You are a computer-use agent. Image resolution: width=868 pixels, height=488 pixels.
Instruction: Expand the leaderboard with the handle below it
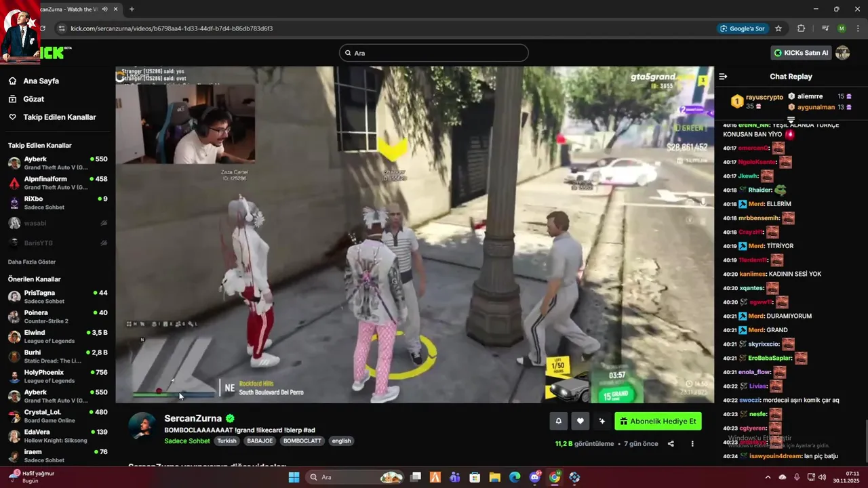click(791, 119)
